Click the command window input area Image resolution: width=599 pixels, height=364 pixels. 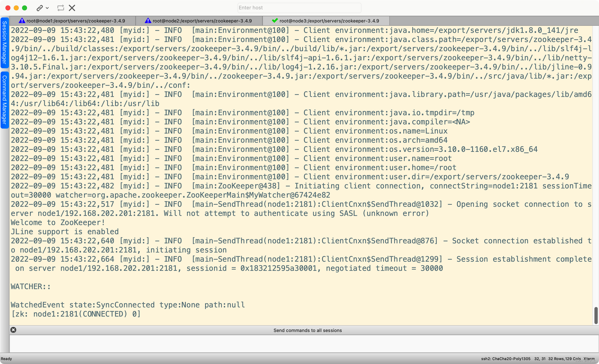point(304,344)
